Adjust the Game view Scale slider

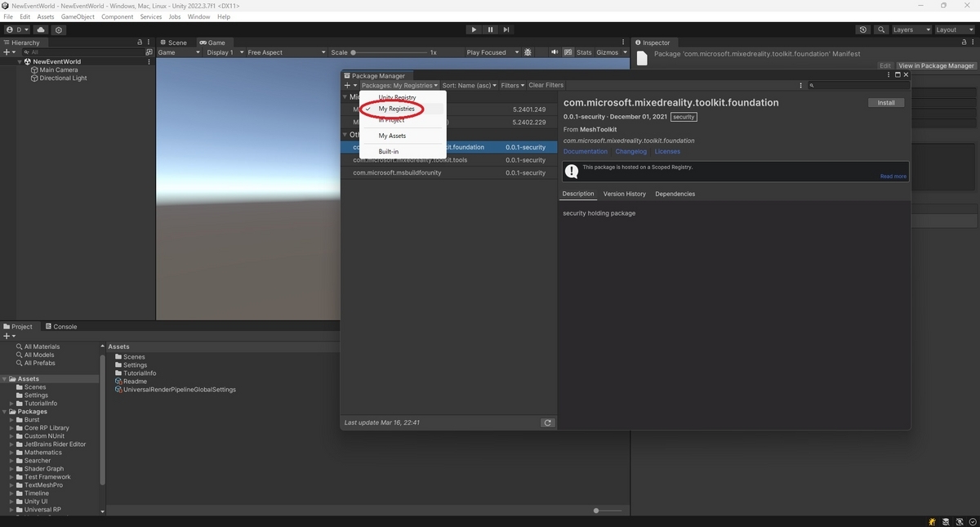click(390, 52)
